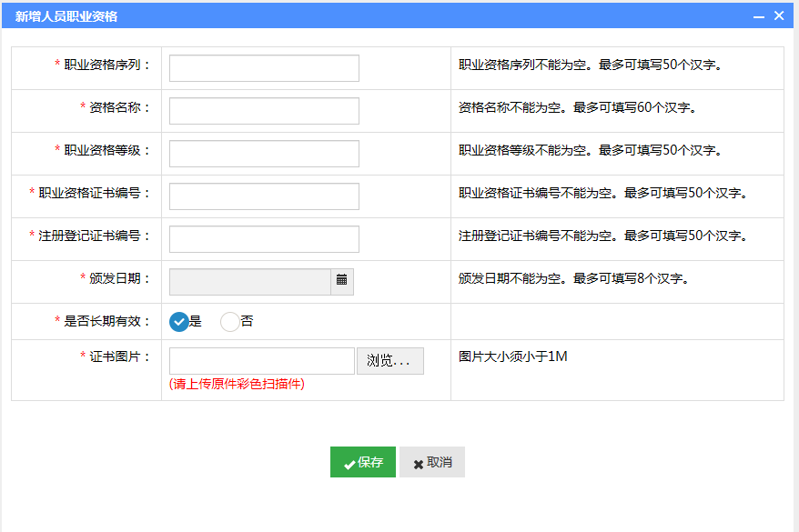Click the 浏览... button to upload certificate
Image resolution: width=799 pixels, height=532 pixels.
point(389,361)
